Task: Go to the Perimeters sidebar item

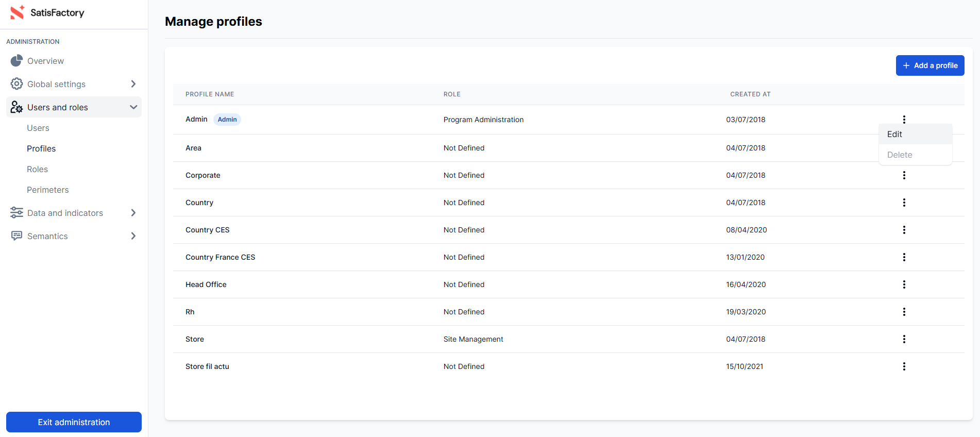Action: pos(48,190)
